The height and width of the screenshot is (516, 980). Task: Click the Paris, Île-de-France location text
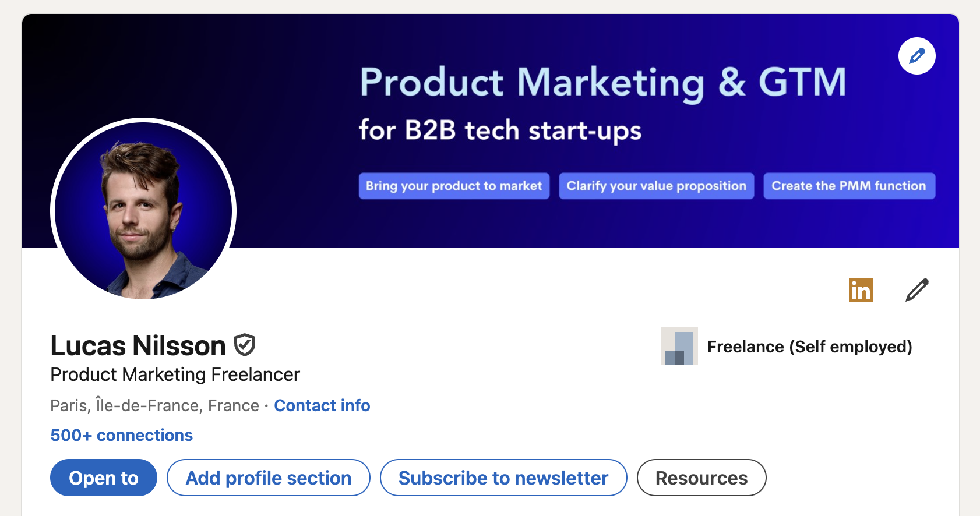154,405
